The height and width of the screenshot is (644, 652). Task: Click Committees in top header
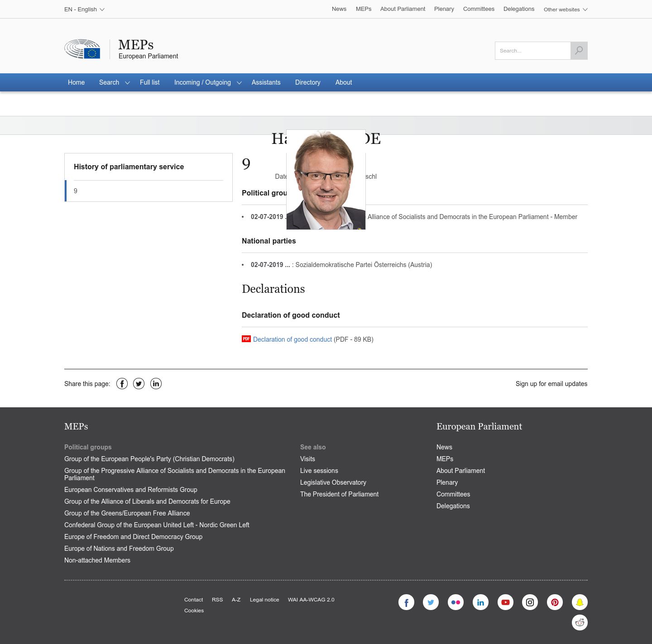479,9
